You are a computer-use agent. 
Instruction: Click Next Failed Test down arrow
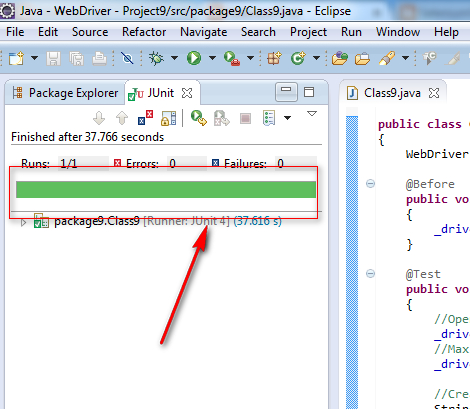[x=99, y=118]
